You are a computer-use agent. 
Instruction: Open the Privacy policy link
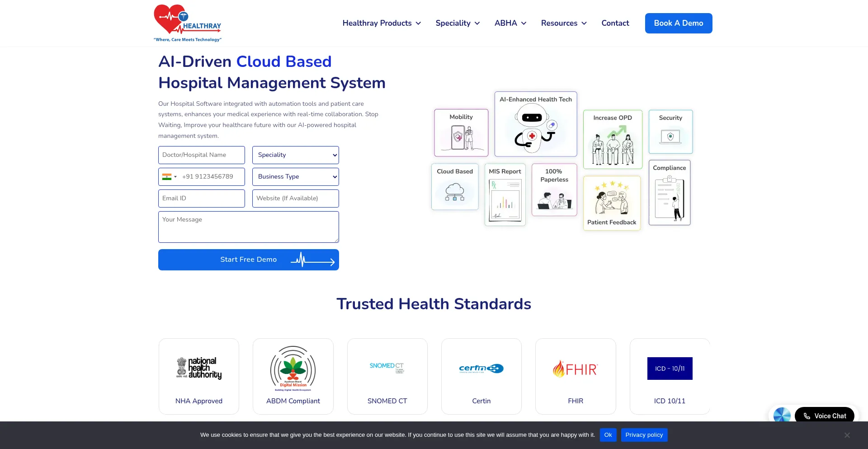point(644,435)
